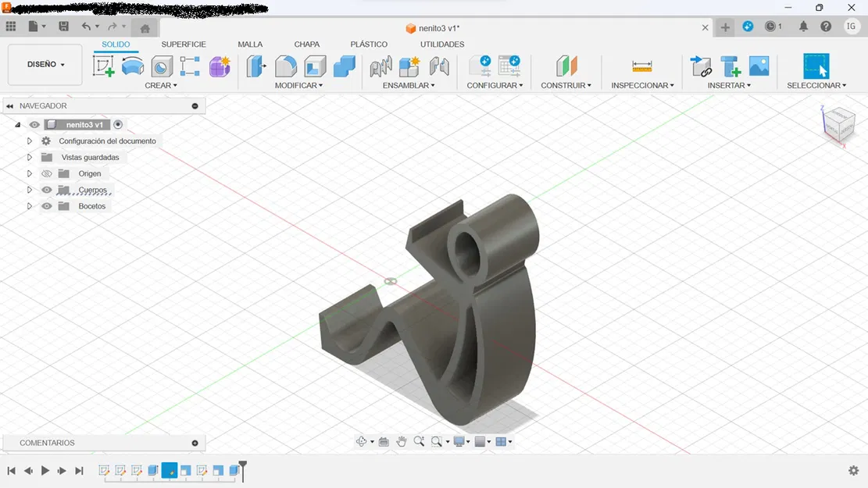Open the Create Form tool
This screenshot has width=868, height=488.
coord(219,66)
